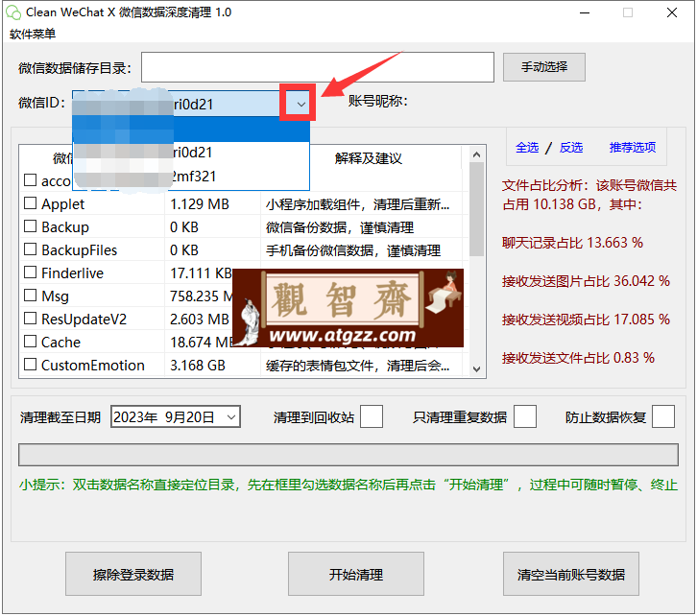Click the Backup description 微信备份数据，谨慎清理
This screenshot has width=697, height=616.
tap(340, 227)
